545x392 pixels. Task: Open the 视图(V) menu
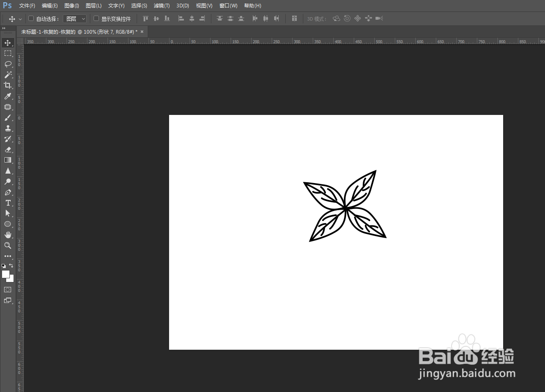pyautogui.click(x=204, y=6)
